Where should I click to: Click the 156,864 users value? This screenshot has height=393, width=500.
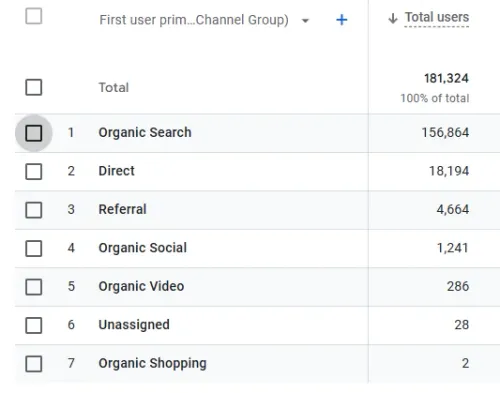click(x=445, y=133)
